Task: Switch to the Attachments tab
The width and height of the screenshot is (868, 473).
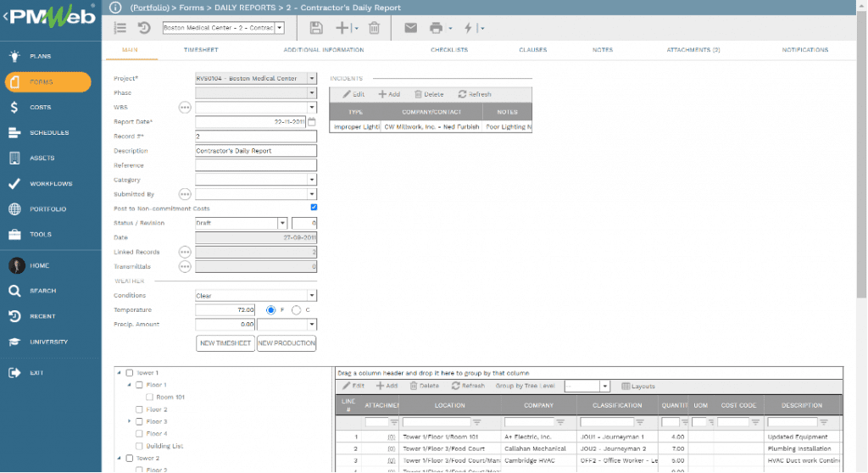Action: coord(693,50)
